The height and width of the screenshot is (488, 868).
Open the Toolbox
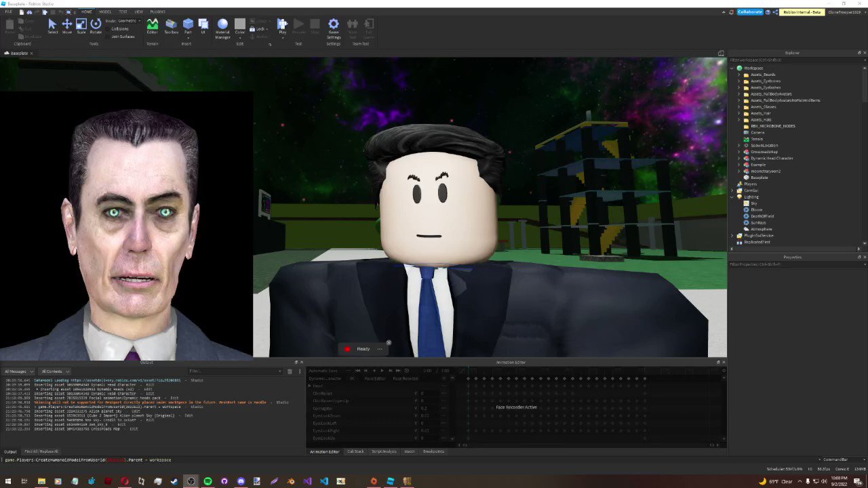[171, 26]
